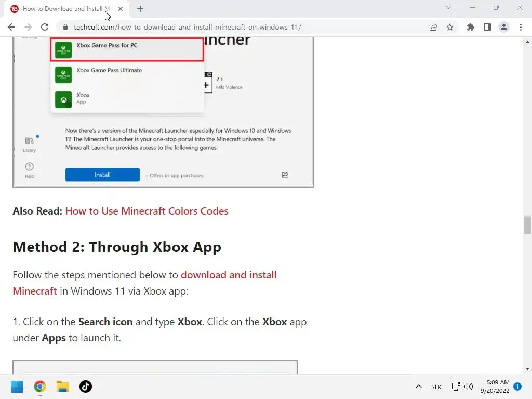Bookmark this page with the star
The height and width of the screenshot is (399, 532).
coord(450,27)
